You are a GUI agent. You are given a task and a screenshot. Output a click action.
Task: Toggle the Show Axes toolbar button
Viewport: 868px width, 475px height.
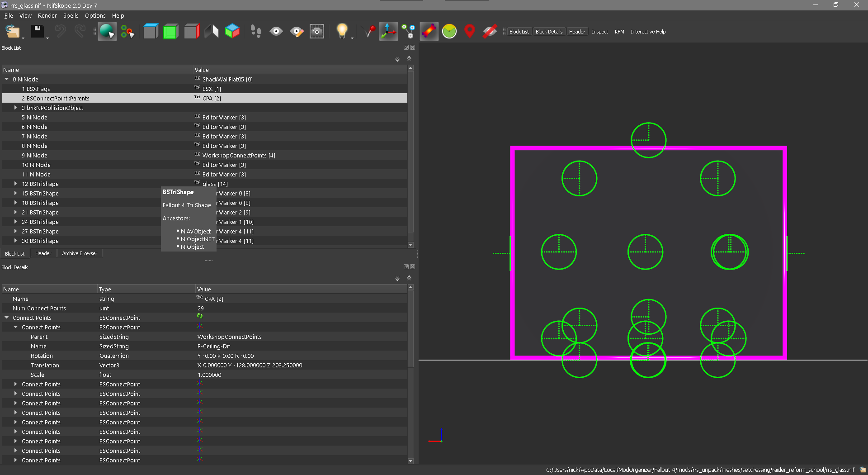[x=388, y=31]
